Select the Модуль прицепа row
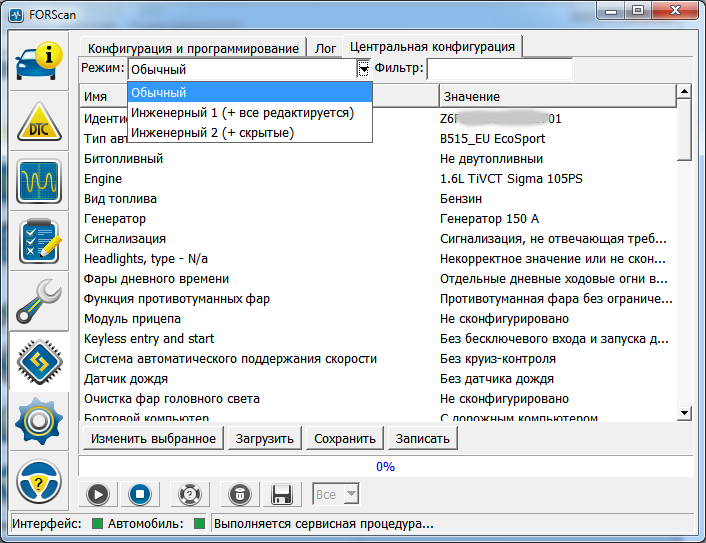 click(x=378, y=319)
